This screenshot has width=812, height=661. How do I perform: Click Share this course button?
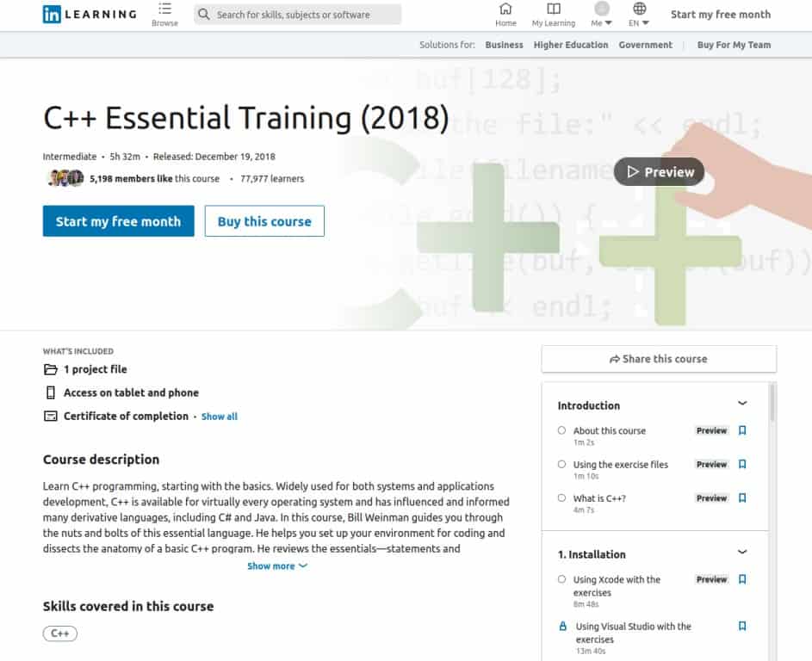(659, 359)
